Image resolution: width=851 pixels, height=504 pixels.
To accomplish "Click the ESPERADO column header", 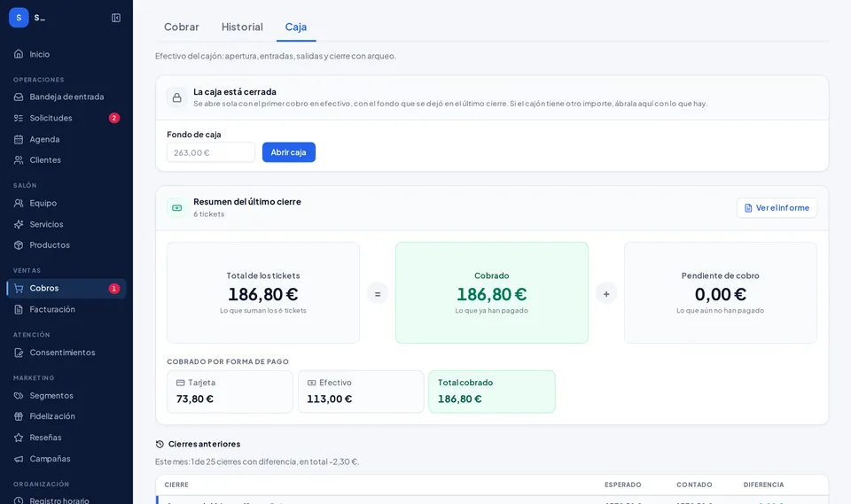I will [622, 485].
